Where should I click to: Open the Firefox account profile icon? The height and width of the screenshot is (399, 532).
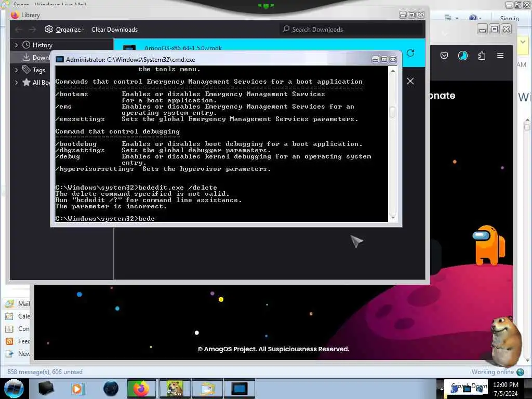[x=463, y=56]
